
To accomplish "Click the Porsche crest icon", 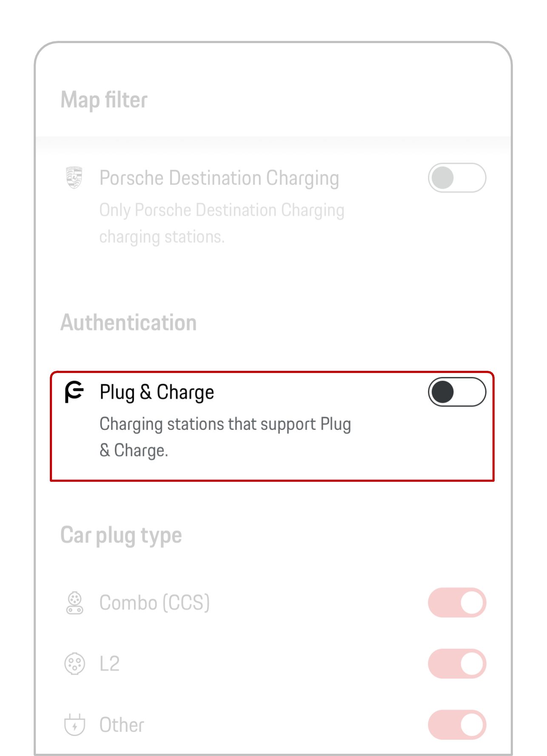I will [74, 178].
